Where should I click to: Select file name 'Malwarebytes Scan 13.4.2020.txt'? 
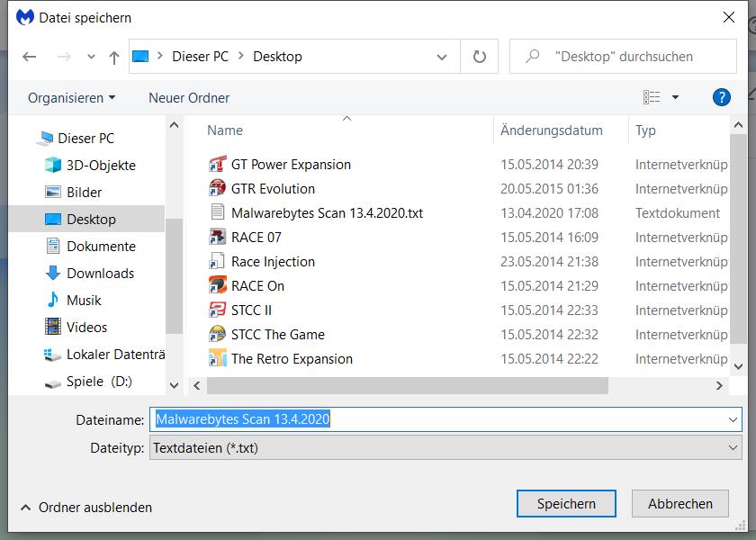(327, 212)
